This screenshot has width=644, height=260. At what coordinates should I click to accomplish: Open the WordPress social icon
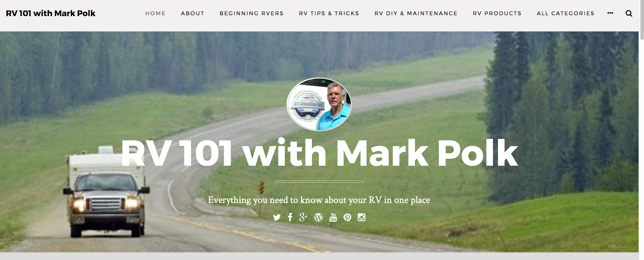pos(318,217)
